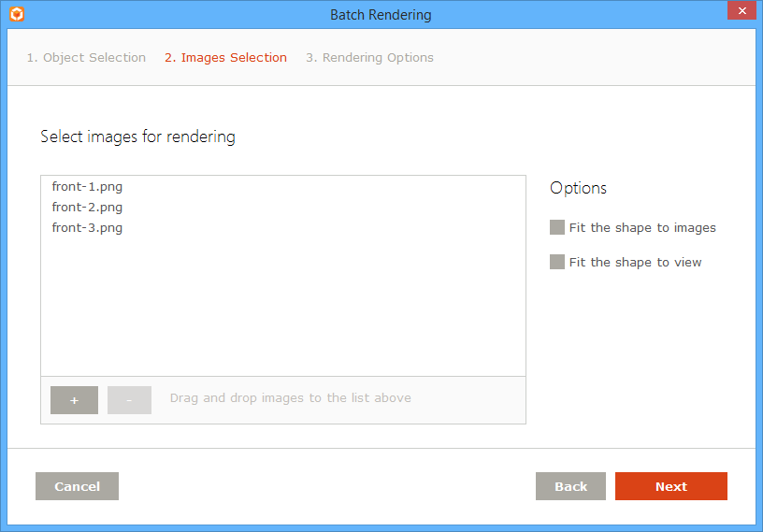Click the Next button
The image size is (763, 532).
(671, 486)
